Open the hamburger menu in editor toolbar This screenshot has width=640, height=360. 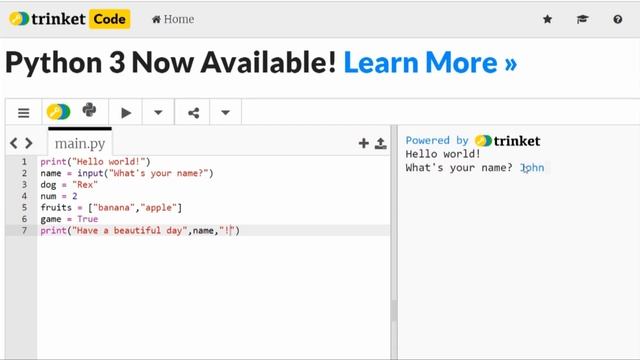(x=24, y=112)
